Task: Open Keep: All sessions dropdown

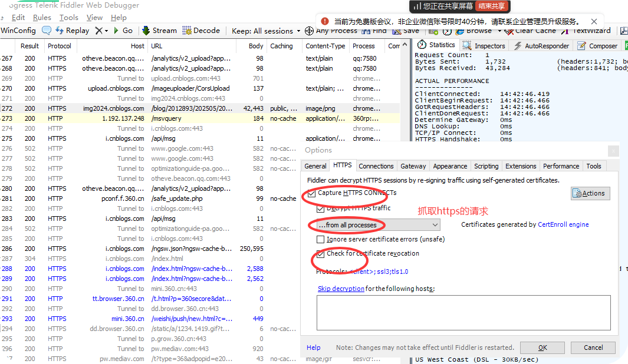Action: click(x=266, y=31)
